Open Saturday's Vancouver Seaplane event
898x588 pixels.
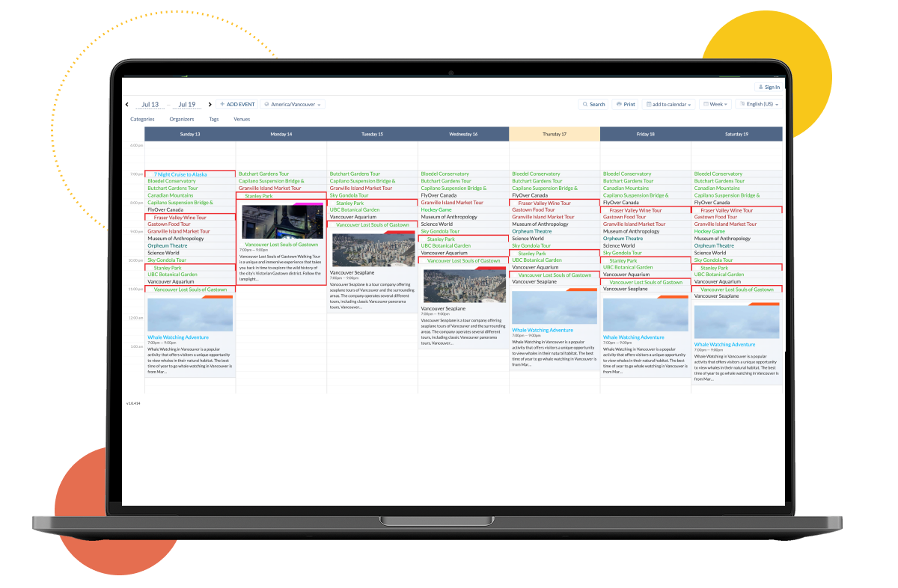point(717,297)
